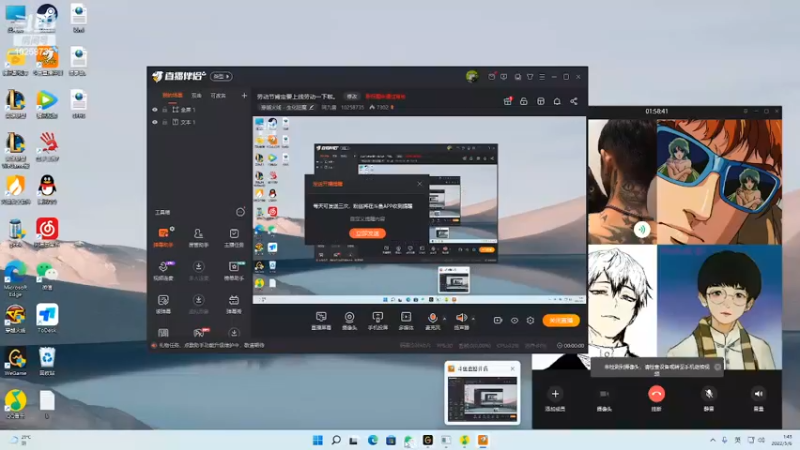Screen dimensions: 800x450
Task: Click the taskbar preview thumbnail of 斗鱼直播伴侣
Action: tap(483, 398)
